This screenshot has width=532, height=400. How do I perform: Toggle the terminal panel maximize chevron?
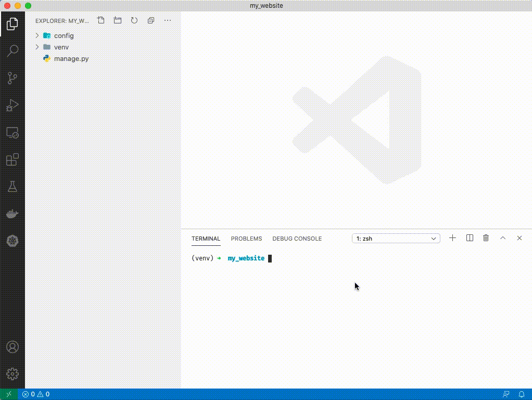[x=503, y=238]
